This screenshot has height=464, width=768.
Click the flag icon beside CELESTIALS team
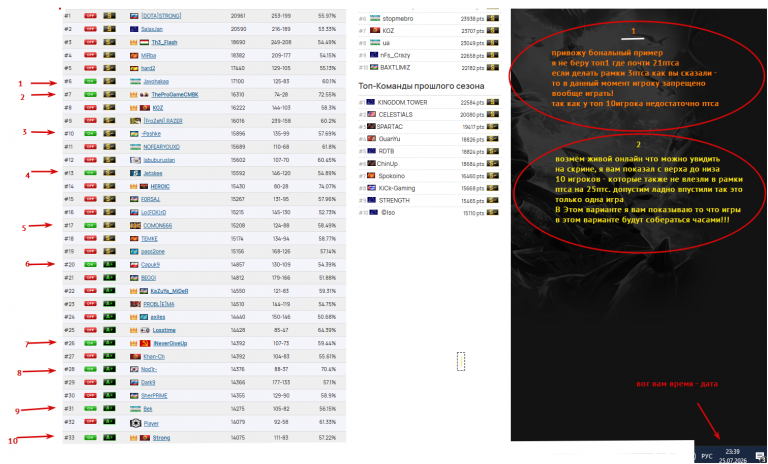[371, 115]
